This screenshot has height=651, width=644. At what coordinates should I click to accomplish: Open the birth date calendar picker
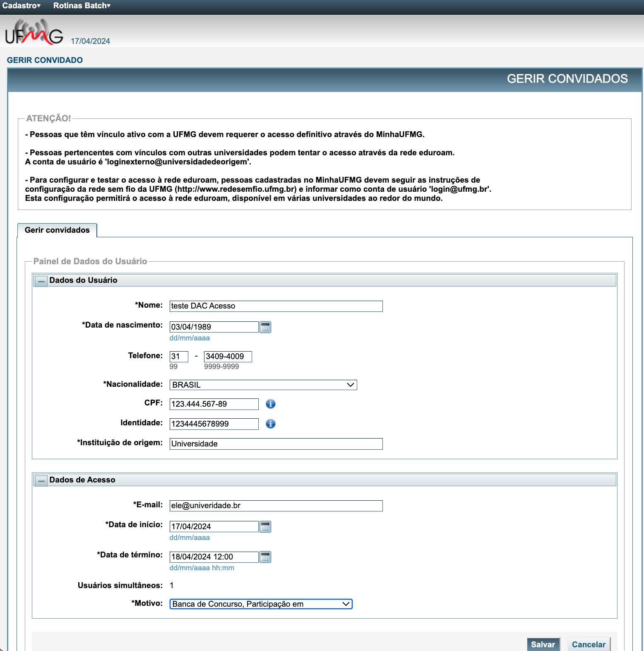click(265, 327)
